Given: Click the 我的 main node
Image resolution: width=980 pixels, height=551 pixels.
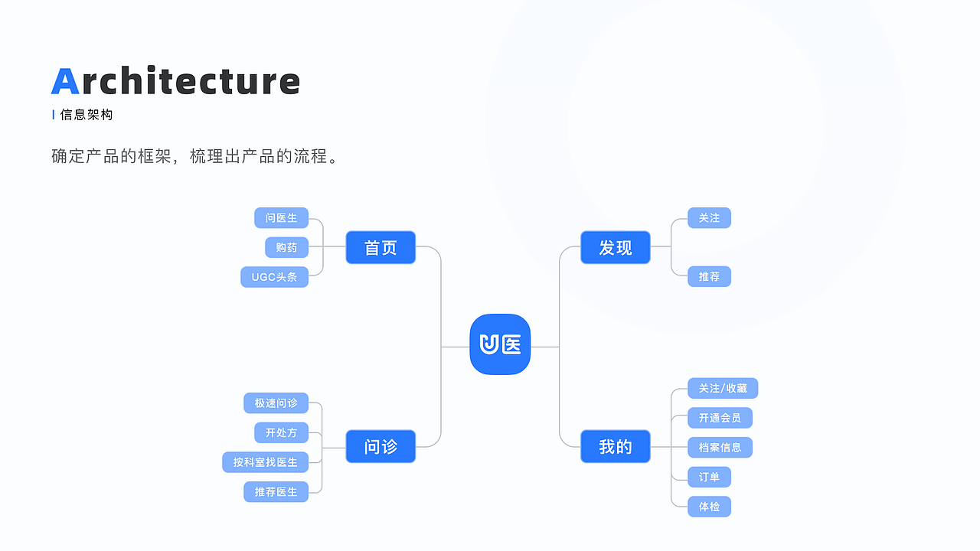Looking at the screenshot, I should tap(616, 446).
